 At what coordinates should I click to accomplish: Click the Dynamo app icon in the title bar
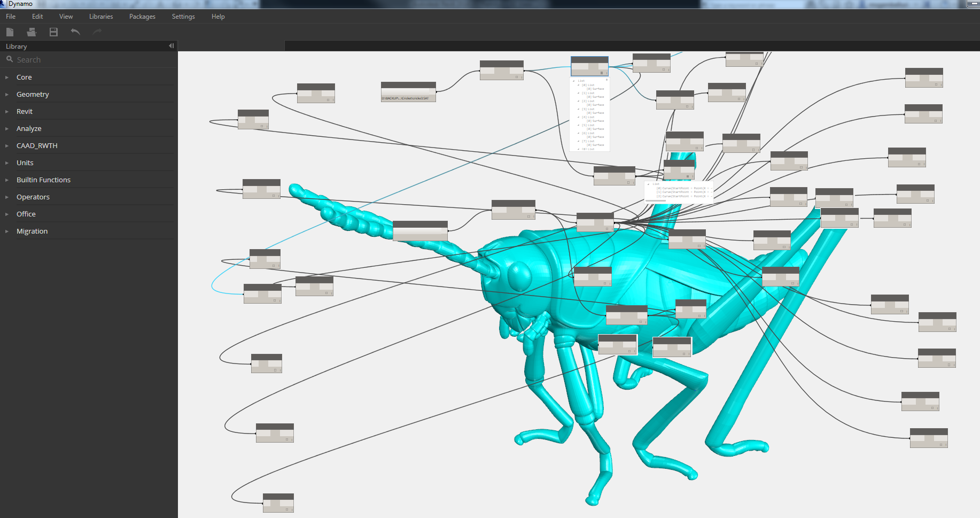pyautogui.click(x=3, y=4)
